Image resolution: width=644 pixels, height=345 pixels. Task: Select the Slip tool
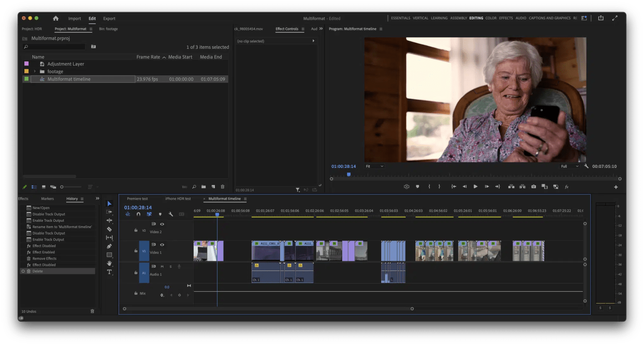[x=109, y=238]
